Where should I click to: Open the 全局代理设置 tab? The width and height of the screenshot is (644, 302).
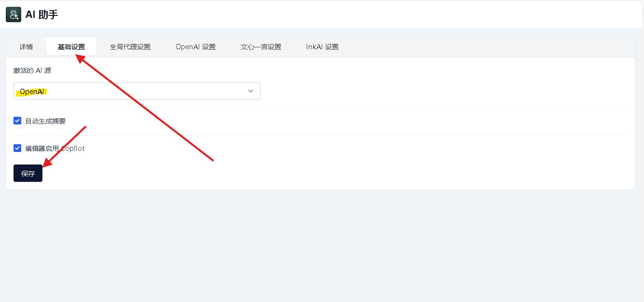130,47
